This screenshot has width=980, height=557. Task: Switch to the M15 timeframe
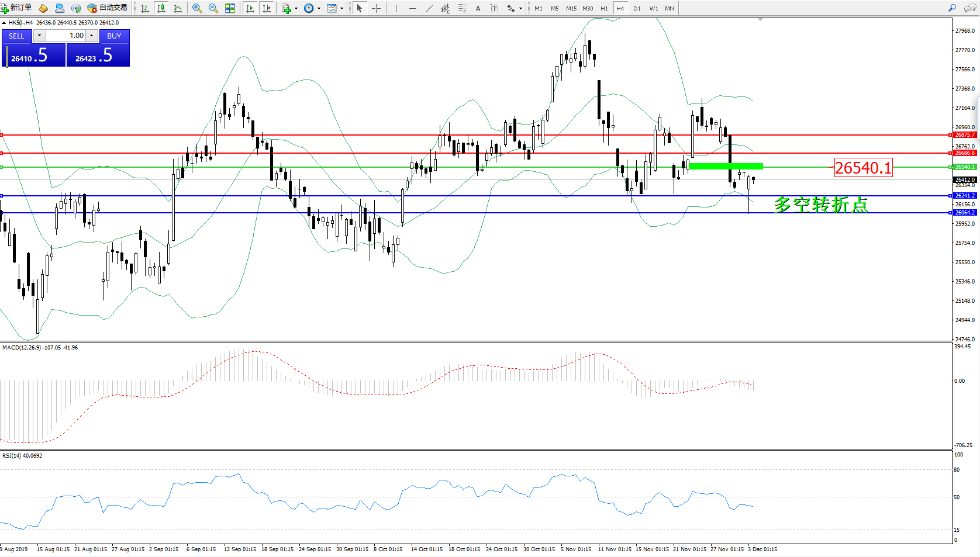click(571, 8)
